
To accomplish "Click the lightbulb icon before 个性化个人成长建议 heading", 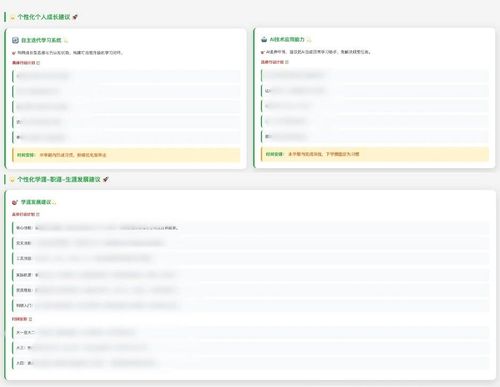I will coord(13,17).
